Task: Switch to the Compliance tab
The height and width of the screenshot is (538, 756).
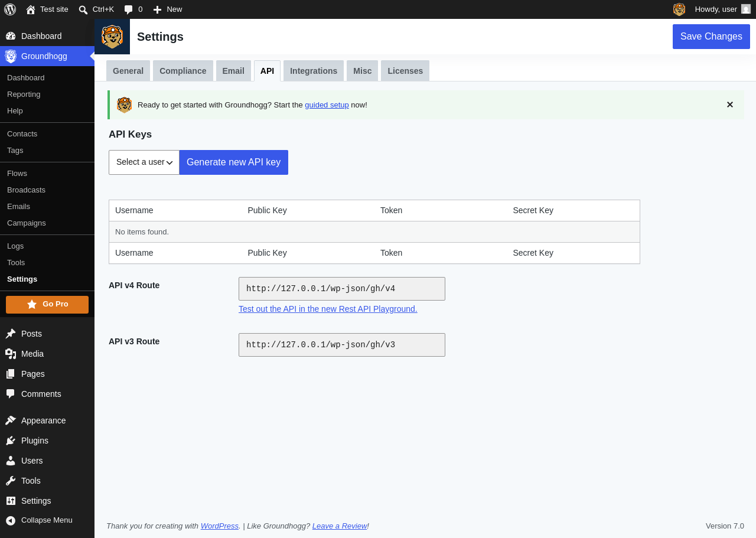Action: (183, 71)
